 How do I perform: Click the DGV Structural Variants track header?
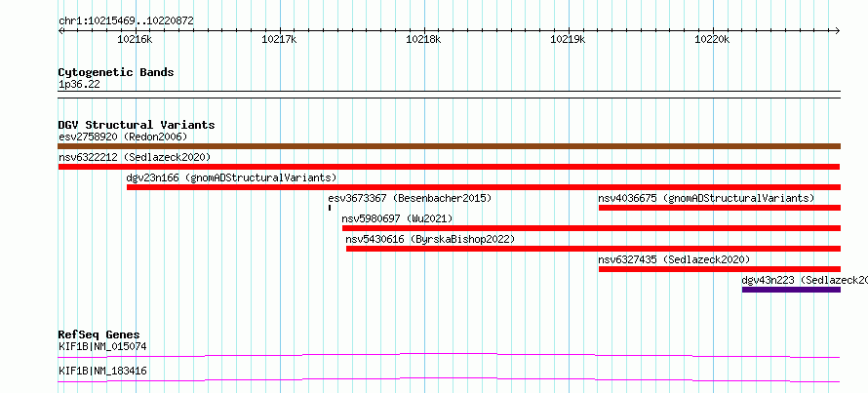coord(137,125)
